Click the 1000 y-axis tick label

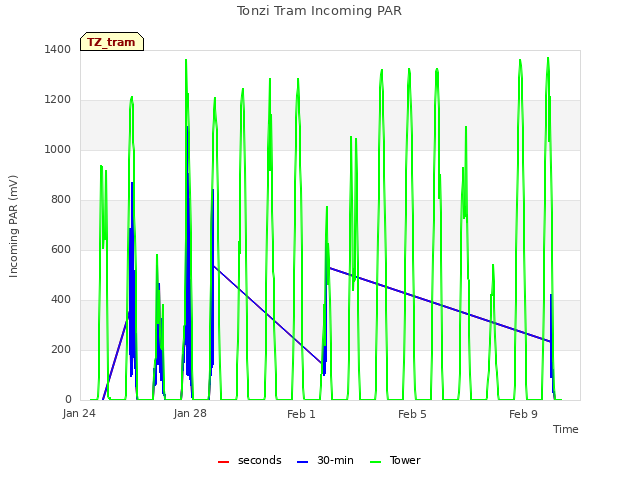[x=58, y=150]
